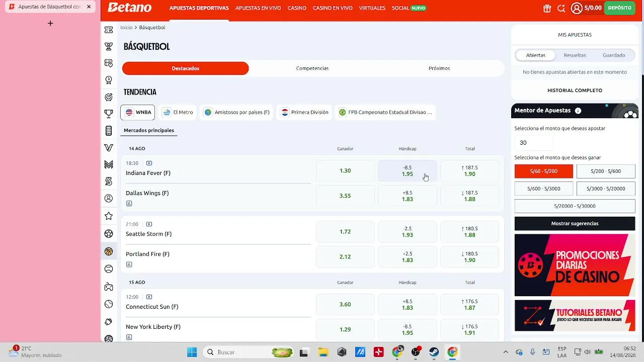Select the S/60 - S/200 winnings range
This screenshot has width=644, height=362.
543,171
